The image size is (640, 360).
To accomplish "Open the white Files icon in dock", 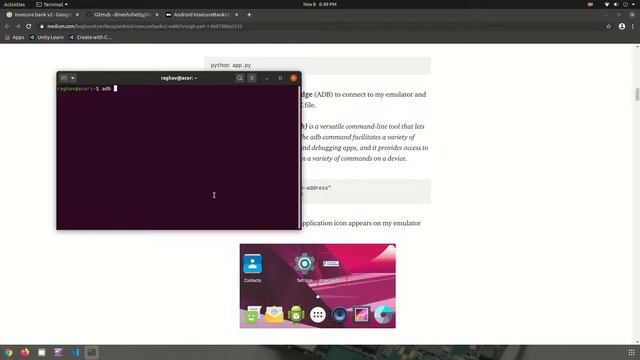I will [42, 352].
